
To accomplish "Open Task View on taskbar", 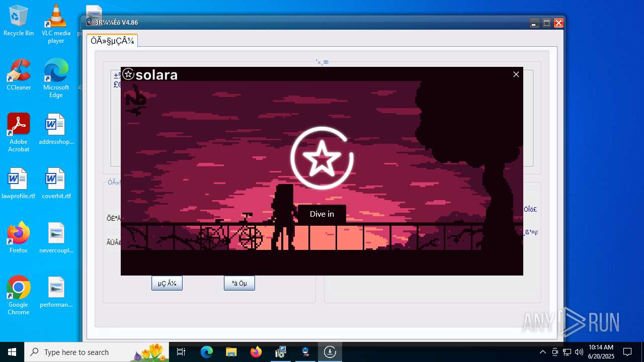I will pyautogui.click(x=182, y=352).
